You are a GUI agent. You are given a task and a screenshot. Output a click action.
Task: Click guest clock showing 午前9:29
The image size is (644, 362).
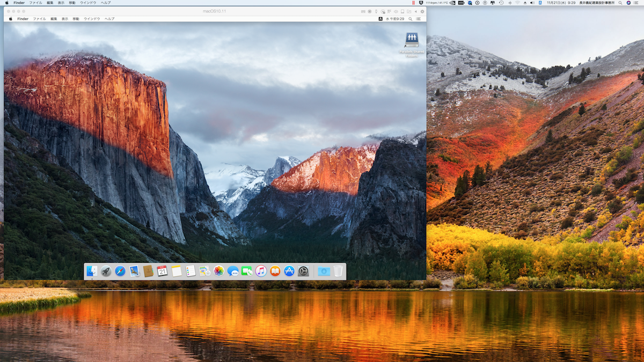click(395, 19)
